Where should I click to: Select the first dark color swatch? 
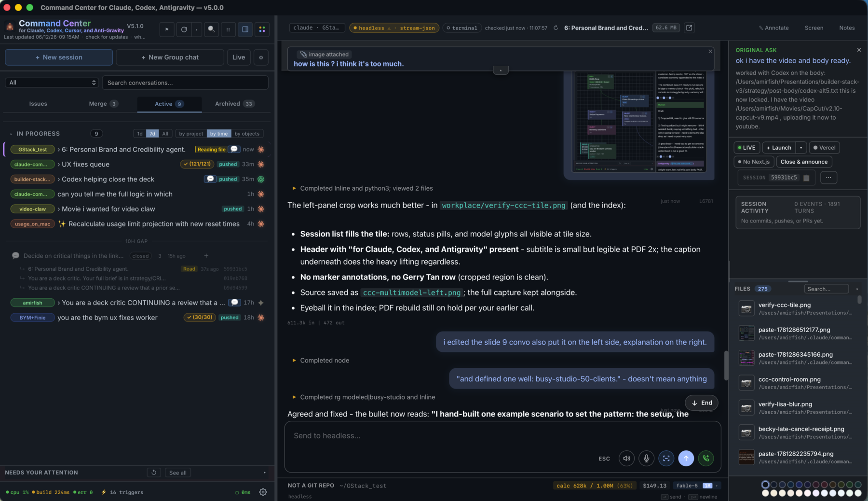pos(765,485)
